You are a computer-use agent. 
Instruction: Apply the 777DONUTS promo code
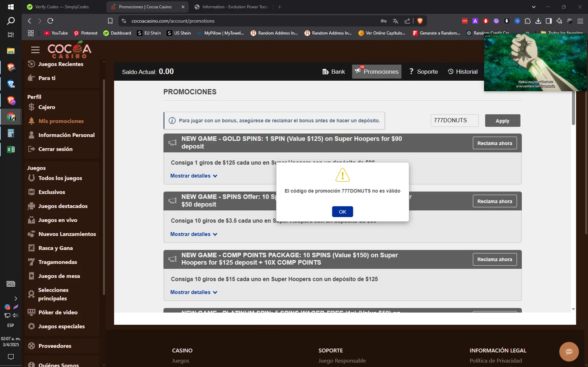tap(503, 121)
